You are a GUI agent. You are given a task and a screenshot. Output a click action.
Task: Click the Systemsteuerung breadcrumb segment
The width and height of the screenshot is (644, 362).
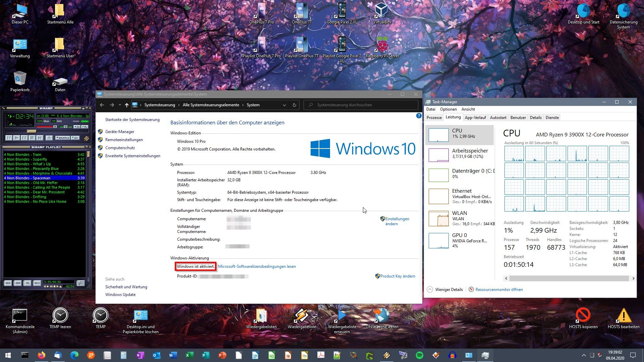160,105
